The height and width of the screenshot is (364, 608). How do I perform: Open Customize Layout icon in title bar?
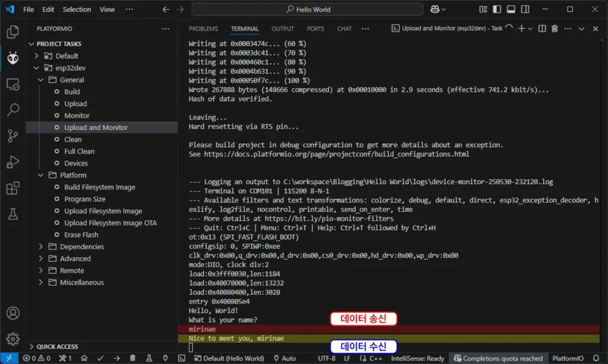[483, 10]
